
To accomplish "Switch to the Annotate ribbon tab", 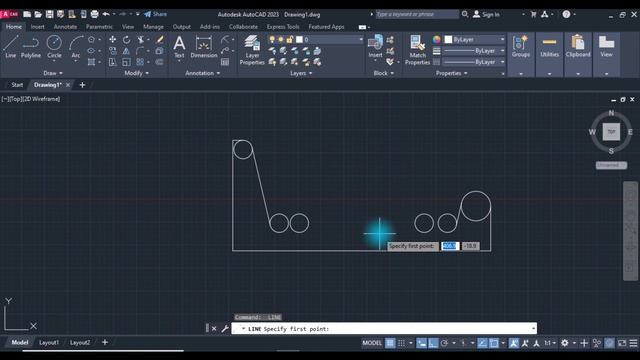I will click(65, 27).
